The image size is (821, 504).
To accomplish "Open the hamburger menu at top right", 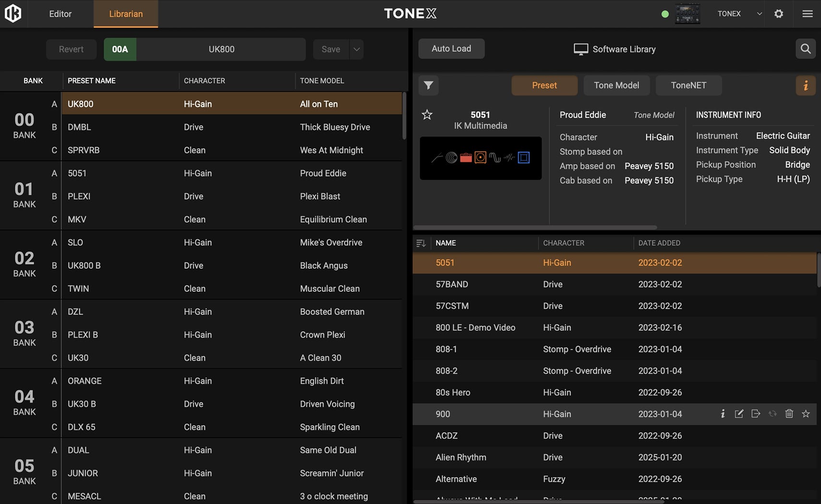I will pyautogui.click(x=808, y=14).
